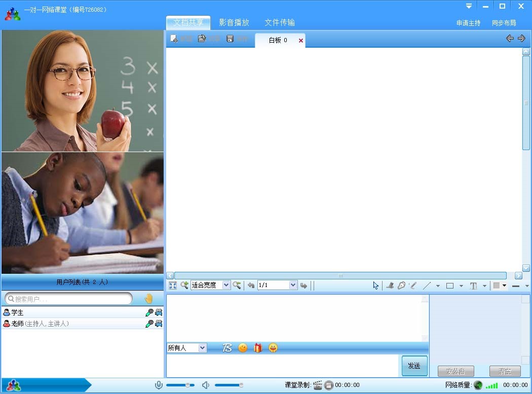This screenshot has height=394, width=532.
Task: Select the rectangle shape tool
Action: [x=450, y=285]
